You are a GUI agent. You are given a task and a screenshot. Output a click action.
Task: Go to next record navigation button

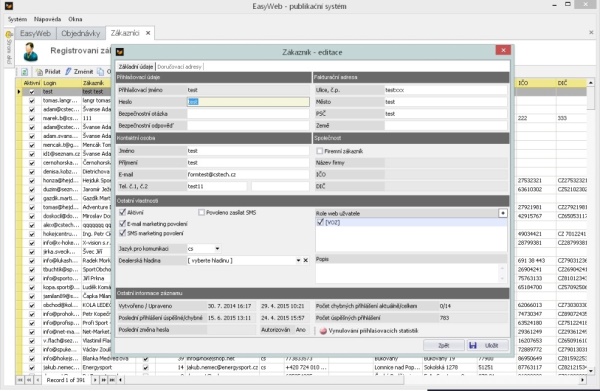95,380
